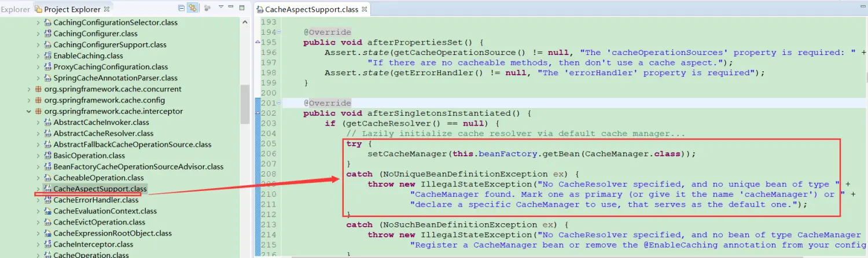
Task: Click the override marker on line 195
Action: (x=258, y=42)
